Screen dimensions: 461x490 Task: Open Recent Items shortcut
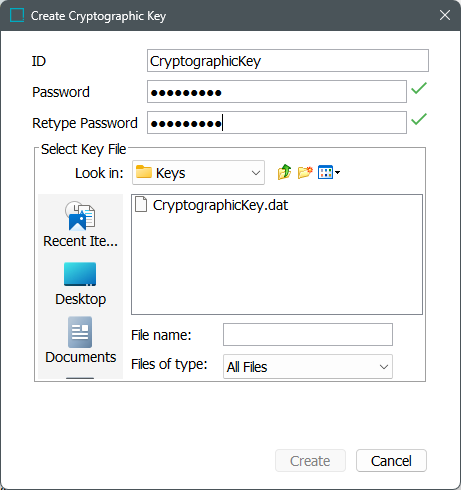click(x=80, y=224)
